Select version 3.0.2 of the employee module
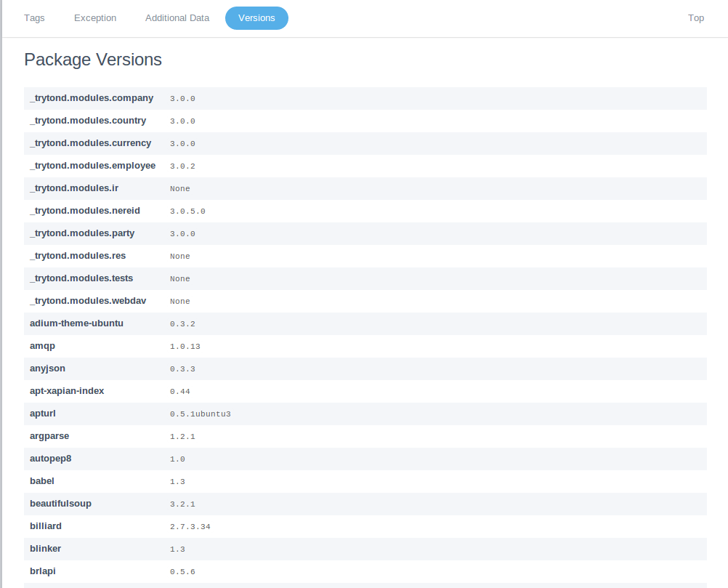Screen dimensions: 728x588 click(x=182, y=166)
